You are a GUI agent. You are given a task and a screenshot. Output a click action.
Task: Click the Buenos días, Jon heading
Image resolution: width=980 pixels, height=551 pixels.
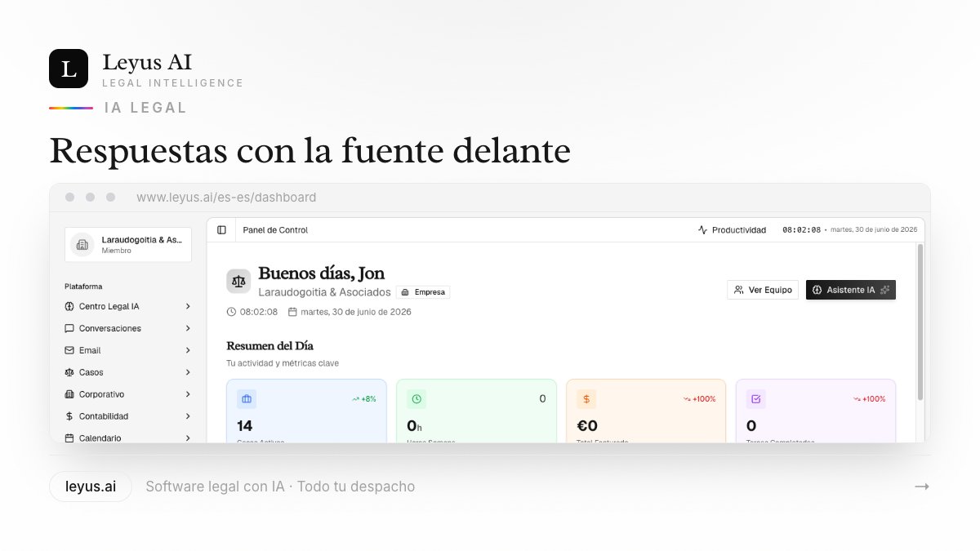tap(321, 273)
